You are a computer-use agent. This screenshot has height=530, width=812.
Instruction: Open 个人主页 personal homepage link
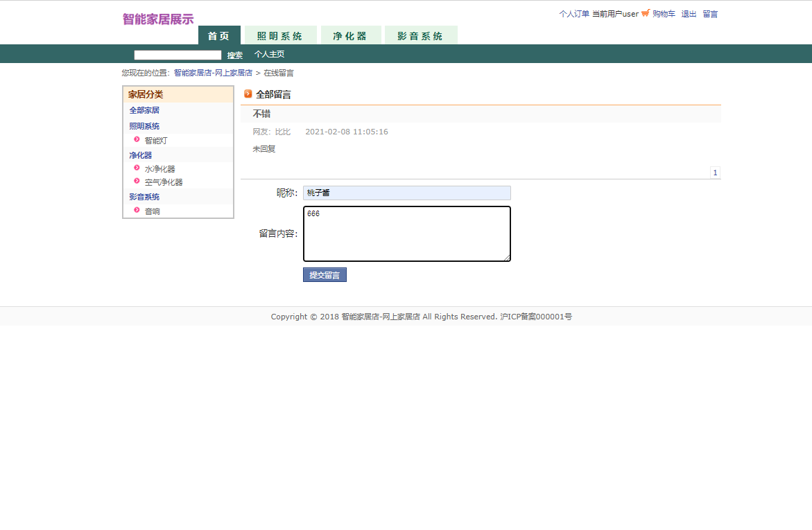pos(269,54)
